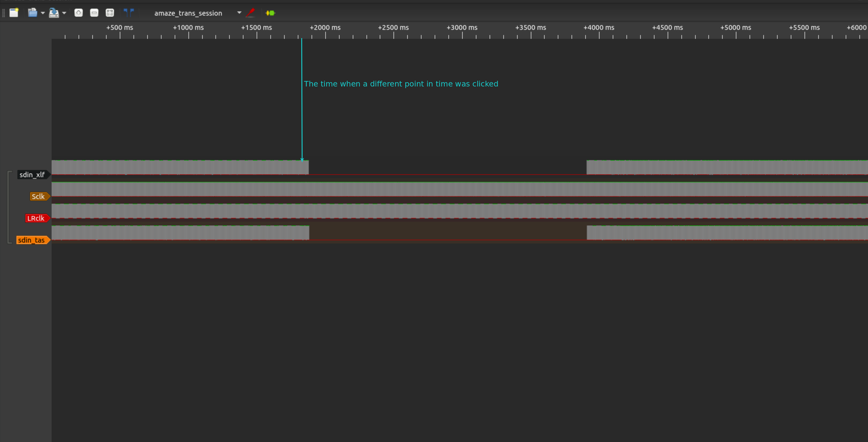The image size is (868, 442).
Task: Click the channel group bracket handle
Action: pos(9,207)
